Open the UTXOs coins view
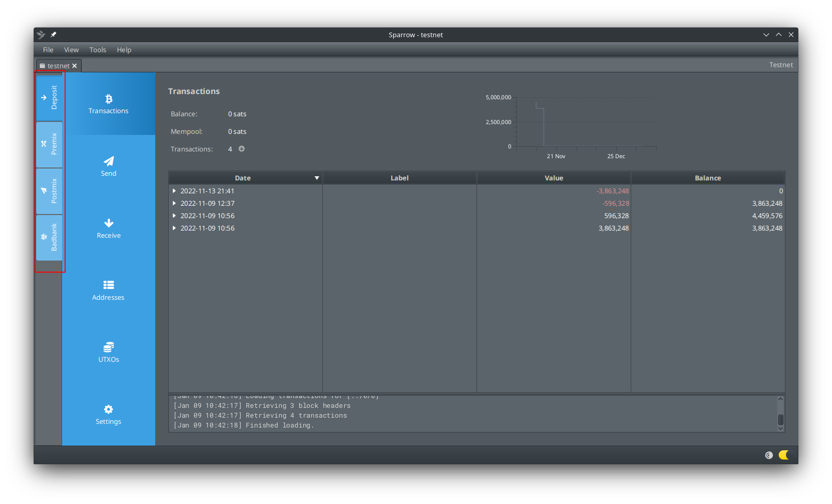Image resolution: width=832 pixels, height=504 pixels. tap(109, 352)
